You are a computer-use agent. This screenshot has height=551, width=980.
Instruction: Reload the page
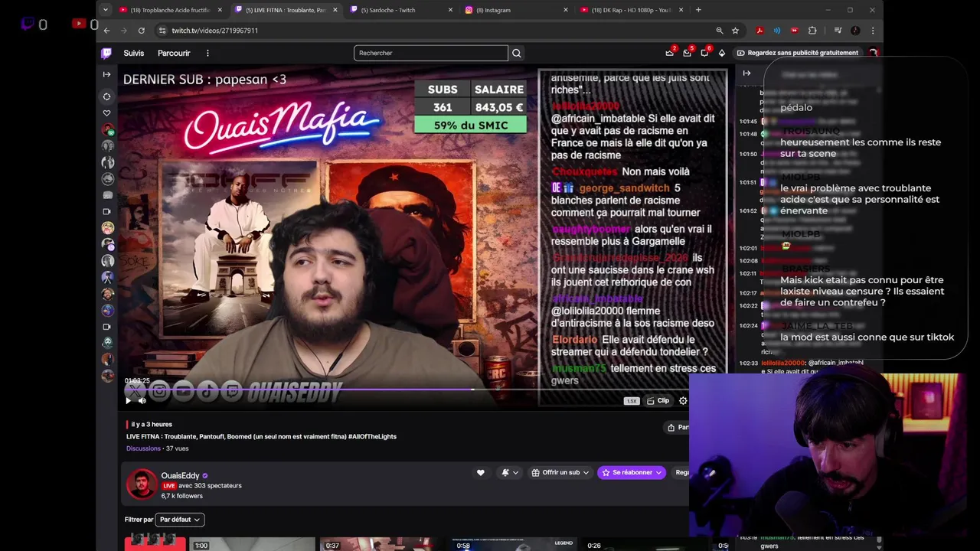(x=142, y=31)
